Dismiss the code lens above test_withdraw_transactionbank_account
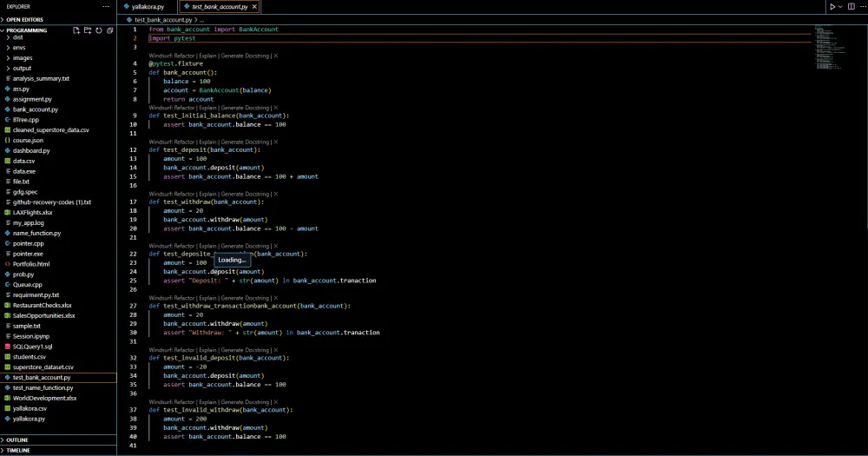This screenshot has width=868, height=456. point(276,298)
